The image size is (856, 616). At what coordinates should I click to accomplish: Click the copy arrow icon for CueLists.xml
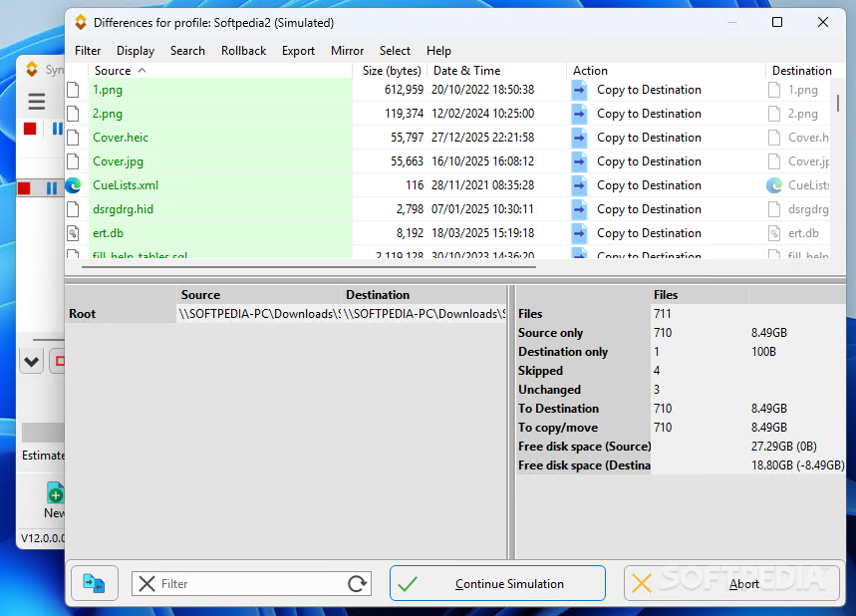click(579, 185)
